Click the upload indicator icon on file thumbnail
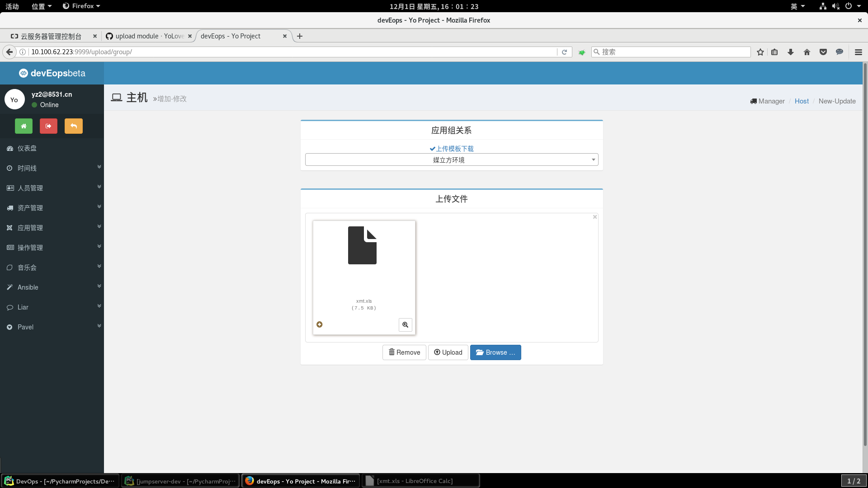 pos(320,324)
